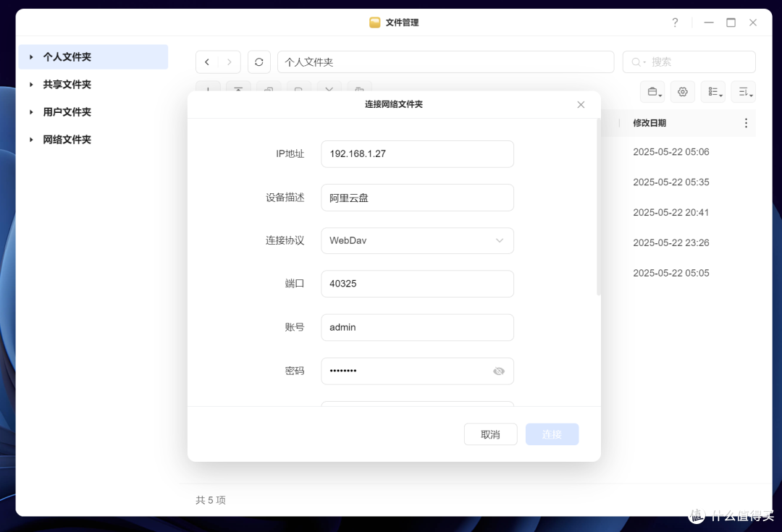Click the 端口 input field
Viewport: 782px width, 532px height.
[x=418, y=284]
